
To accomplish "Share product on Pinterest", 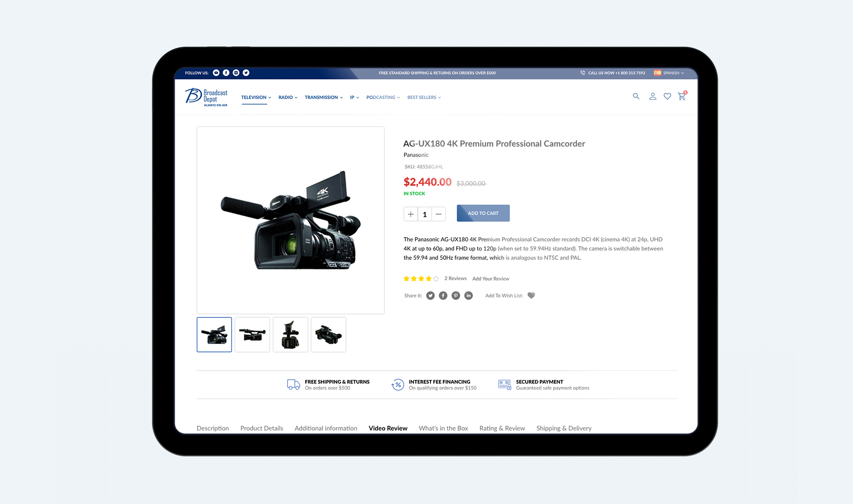I will (455, 296).
